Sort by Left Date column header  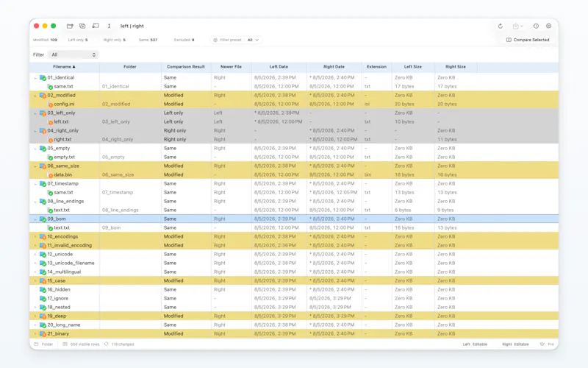click(x=279, y=67)
